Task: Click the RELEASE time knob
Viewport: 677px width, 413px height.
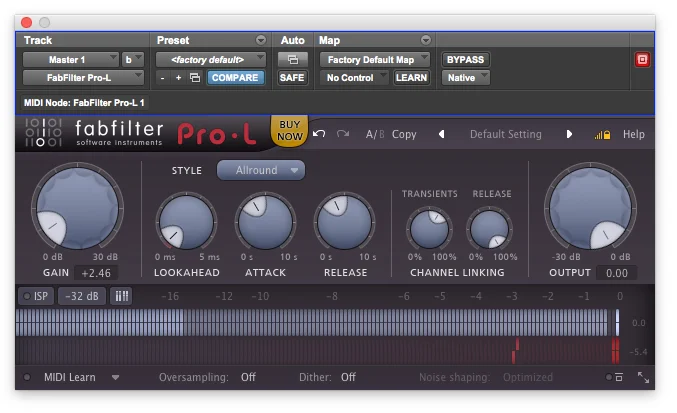Action: (x=345, y=222)
